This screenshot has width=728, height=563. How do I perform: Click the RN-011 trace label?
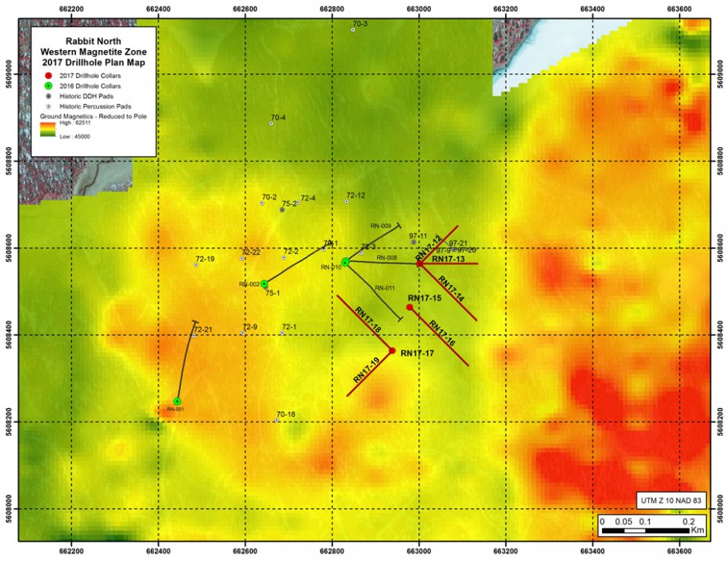click(385, 289)
